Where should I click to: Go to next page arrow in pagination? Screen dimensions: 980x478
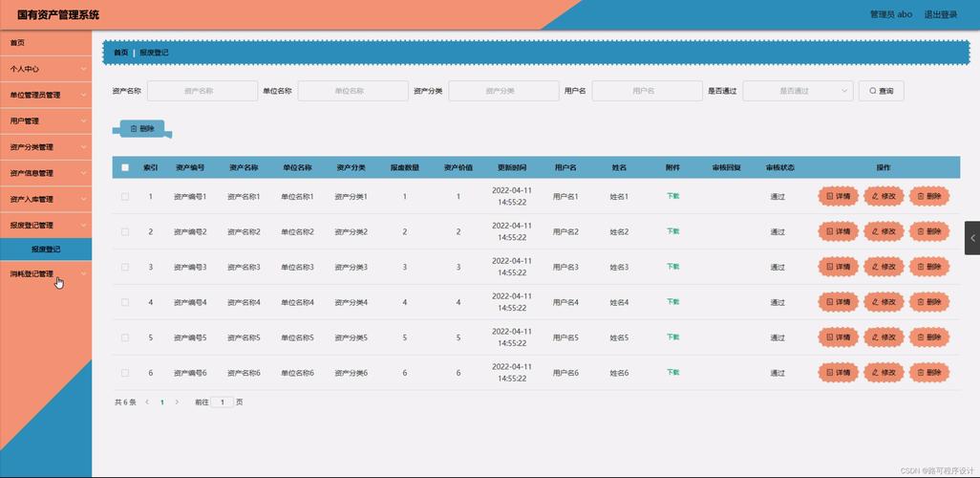pos(177,402)
